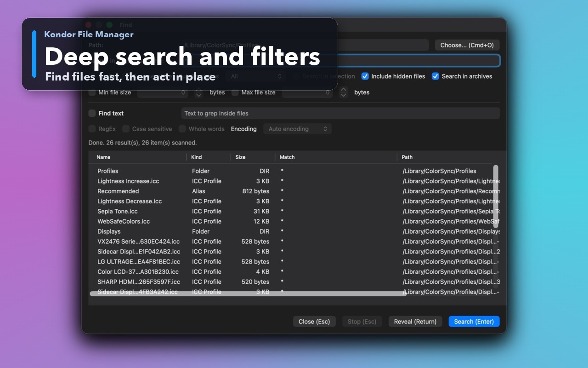Toggle the Case sensitive checkbox

126,129
